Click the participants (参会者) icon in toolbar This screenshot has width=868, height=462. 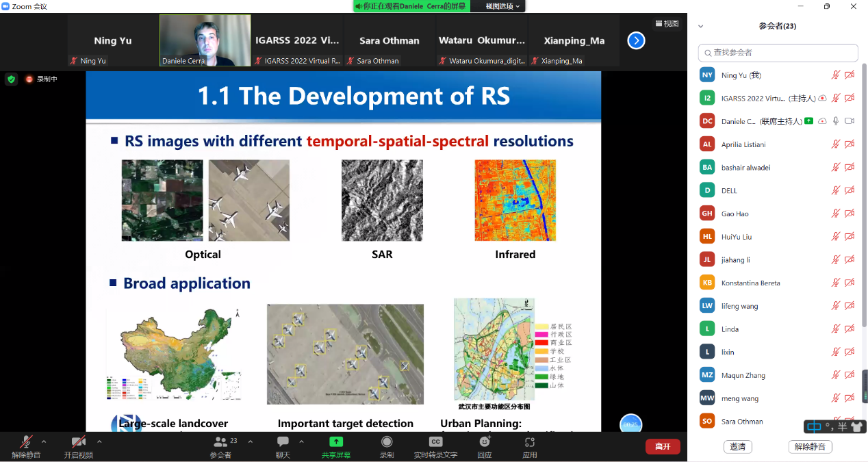tap(220, 442)
